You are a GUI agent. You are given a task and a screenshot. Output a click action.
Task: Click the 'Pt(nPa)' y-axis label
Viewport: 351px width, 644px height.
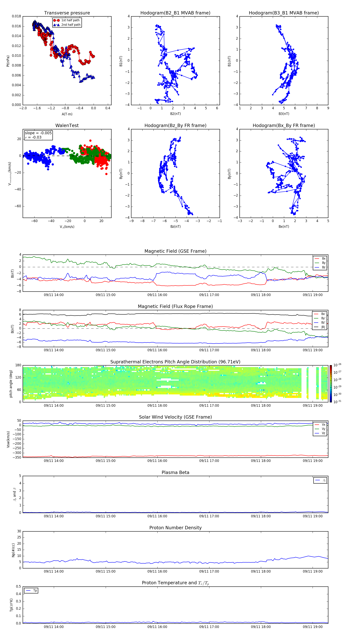tap(8, 61)
